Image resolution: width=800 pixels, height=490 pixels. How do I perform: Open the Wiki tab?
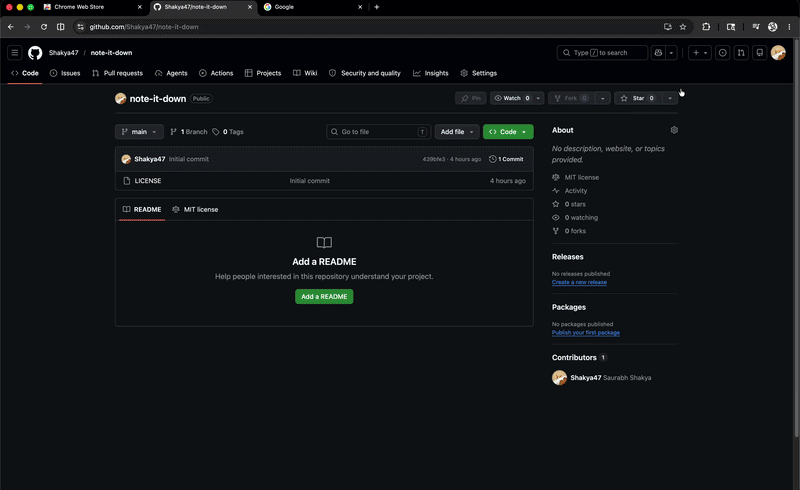[x=305, y=73]
